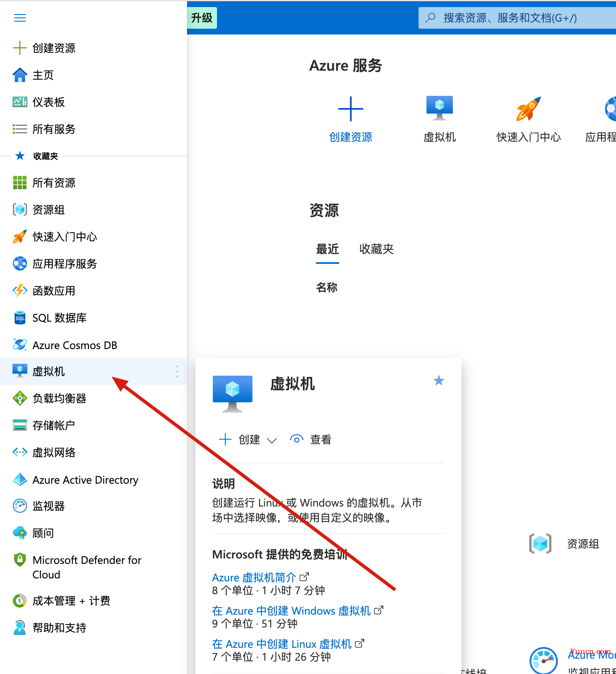Open the Azure Active Directory icon
This screenshot has width=616, height=674.
coord(20,479)
